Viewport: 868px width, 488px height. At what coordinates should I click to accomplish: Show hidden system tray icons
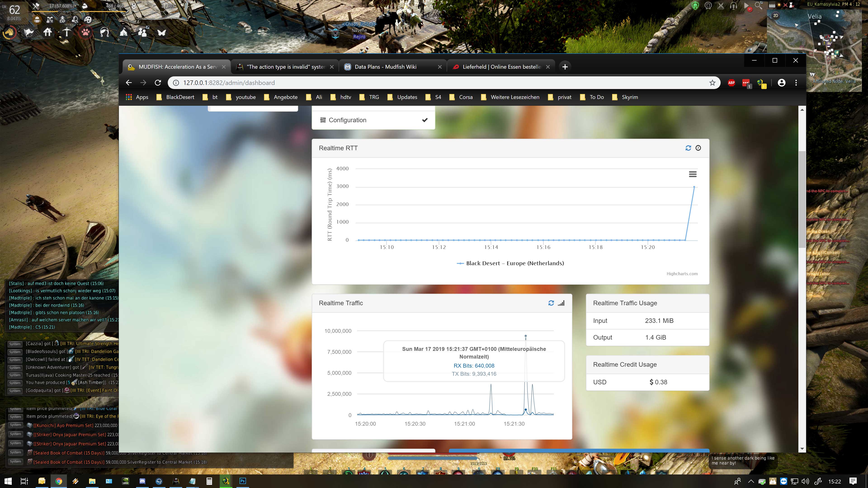[x=751, y=481]
